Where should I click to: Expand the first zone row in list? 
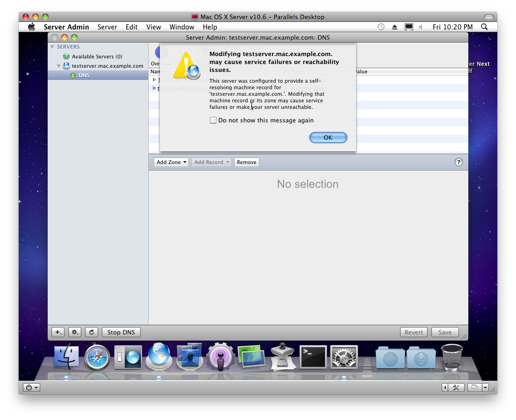coord(155,80)
